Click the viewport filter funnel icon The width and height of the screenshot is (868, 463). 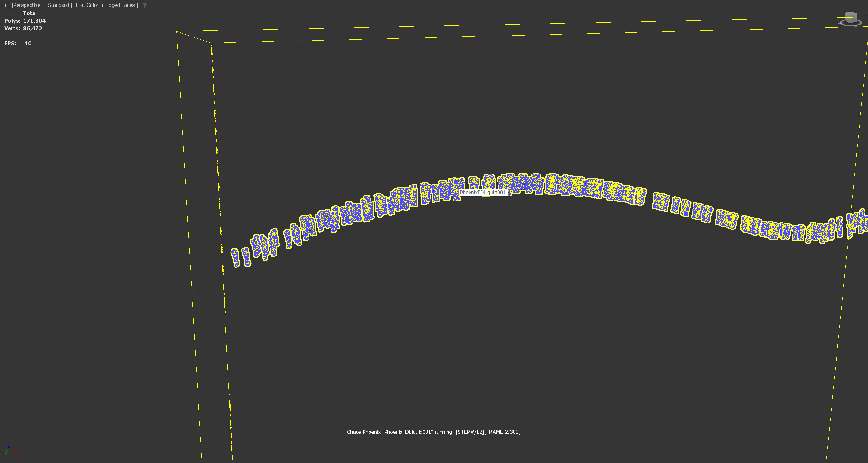pyautogui.click(x=145, y=5)
